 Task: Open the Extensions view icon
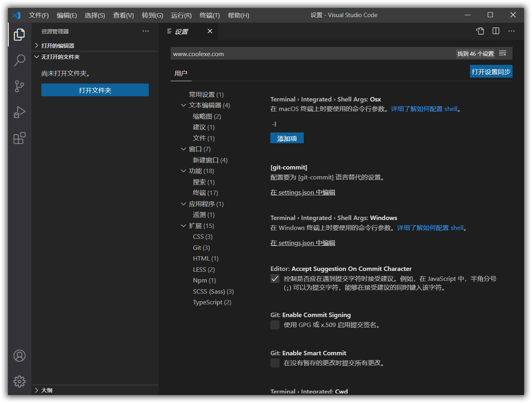pos(19,138)
